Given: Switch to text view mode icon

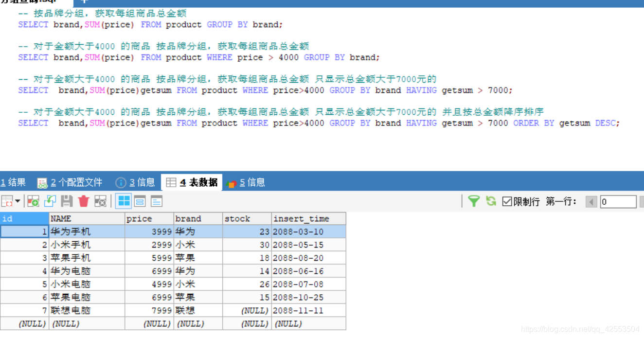Looking at the screenshot, I should click(x=157, y=201).
